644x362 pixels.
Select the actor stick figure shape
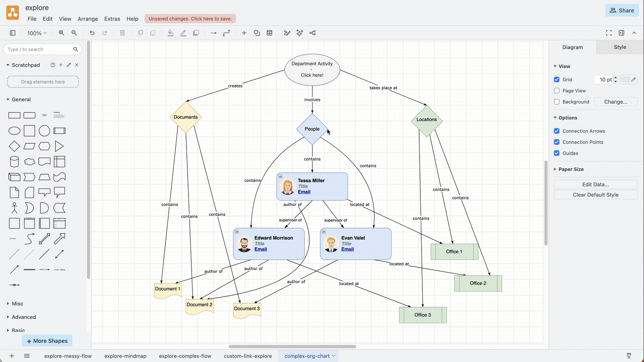click(14, 208)
